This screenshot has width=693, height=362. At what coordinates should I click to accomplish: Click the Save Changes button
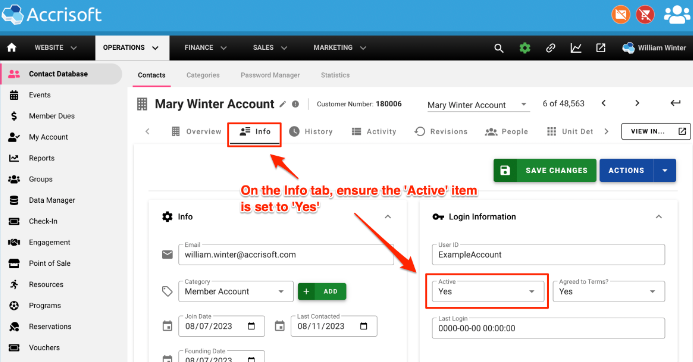[545, 171]
